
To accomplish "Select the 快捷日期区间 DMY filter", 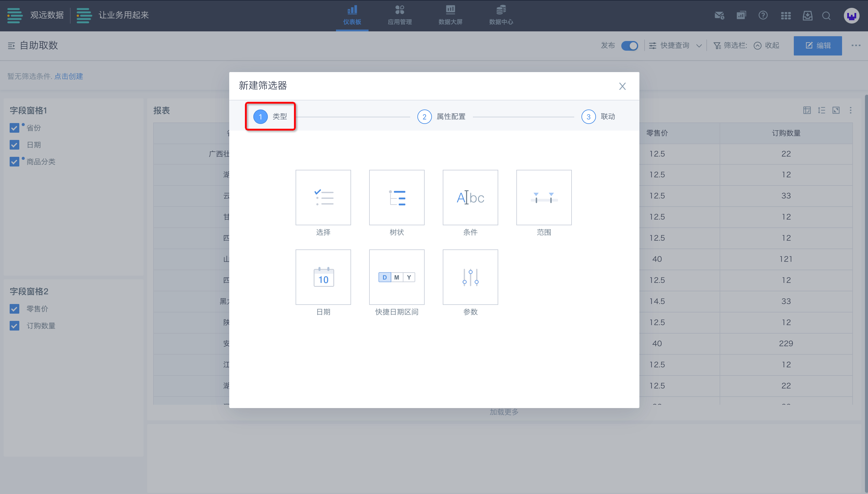I will coord(397,277).
